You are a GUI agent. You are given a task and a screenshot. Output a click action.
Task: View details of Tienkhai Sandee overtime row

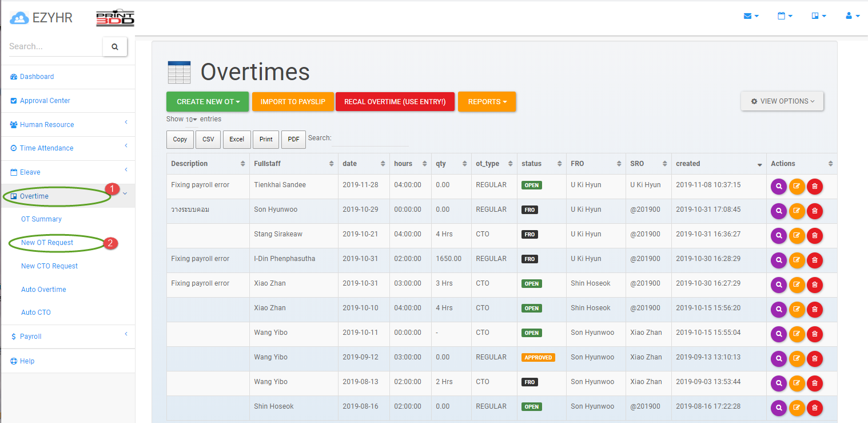click(x=779, y=186)
